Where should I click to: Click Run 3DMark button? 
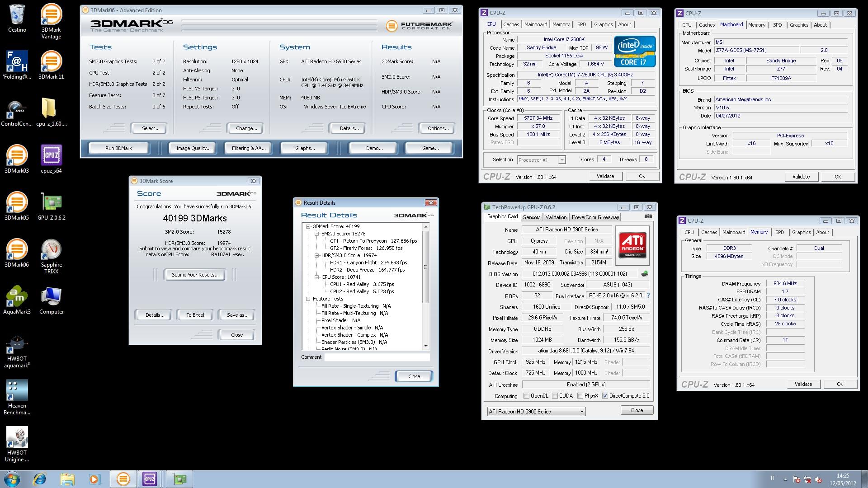pyautogui.click(x=118, y=148)
